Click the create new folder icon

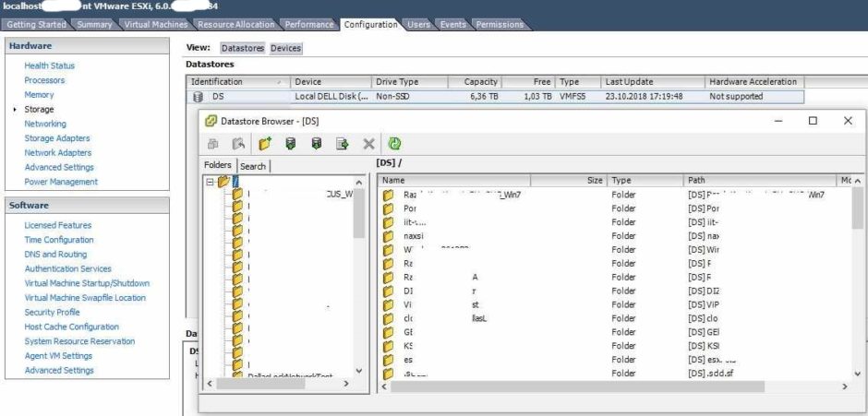pos(266,144)
